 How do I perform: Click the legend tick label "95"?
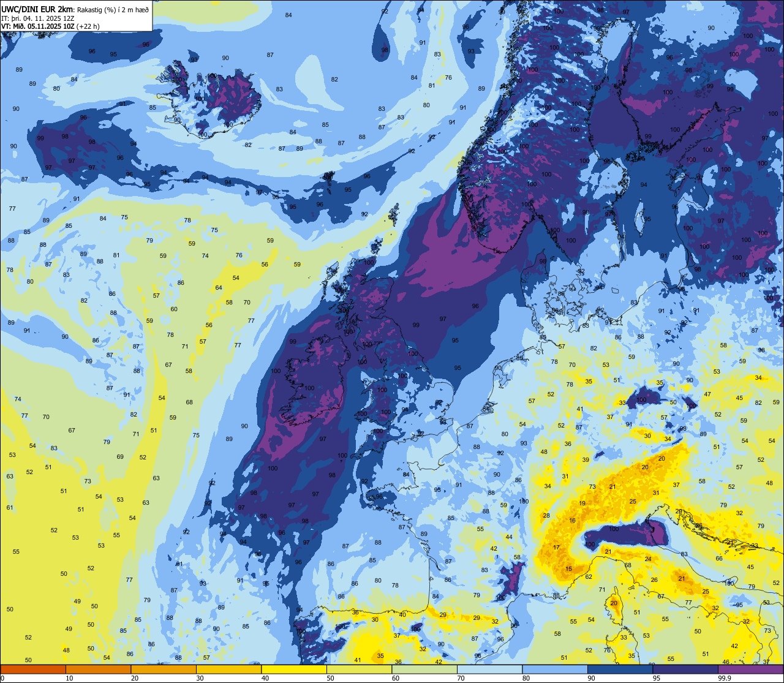[657, 678]
